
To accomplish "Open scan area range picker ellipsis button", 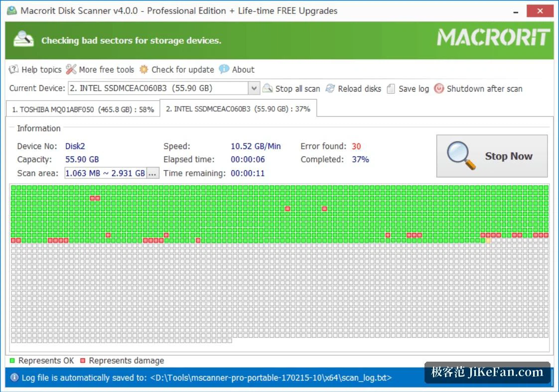I will [152, 173].
